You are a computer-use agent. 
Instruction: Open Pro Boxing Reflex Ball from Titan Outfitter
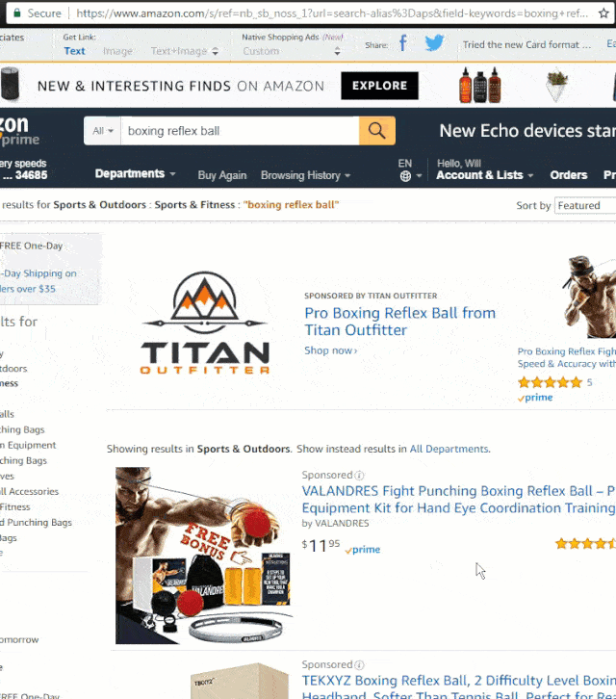pos(399,322)
